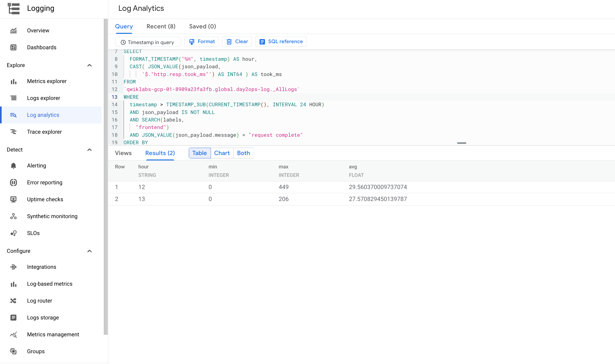Switch to the Saved (0) queries tab
This screenshot has width=615, height=364.
[x=203, y=27]
